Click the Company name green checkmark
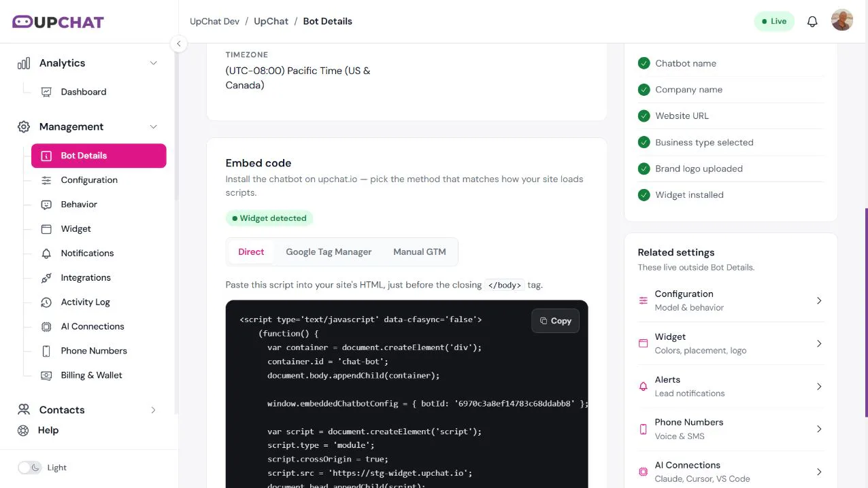This screenshot has height=488, width=868. coord(644,90)
